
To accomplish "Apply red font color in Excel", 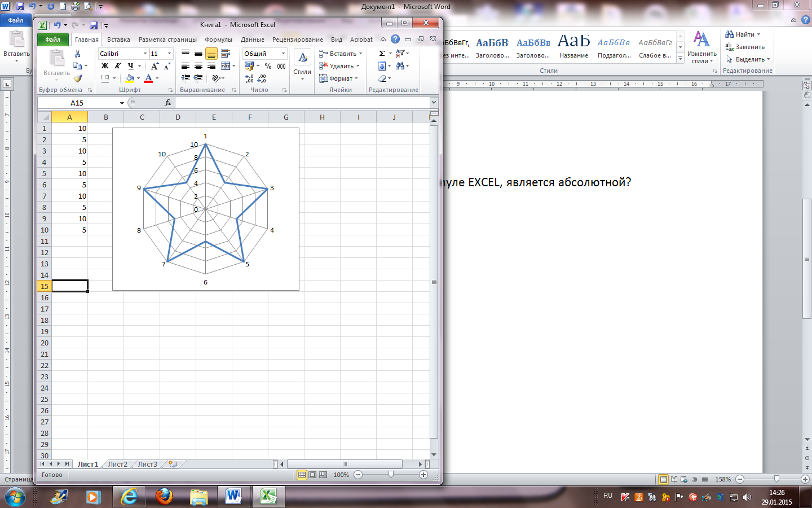I will pos(148,78).
